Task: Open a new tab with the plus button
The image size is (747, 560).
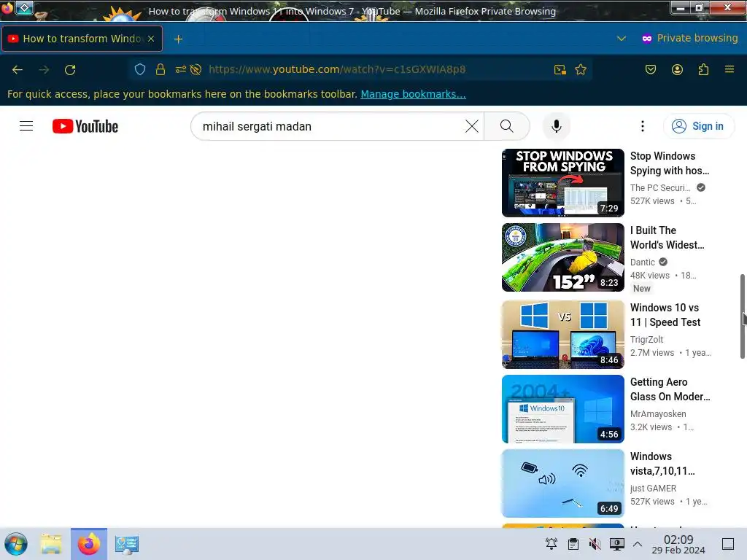Action: point(178,39)
